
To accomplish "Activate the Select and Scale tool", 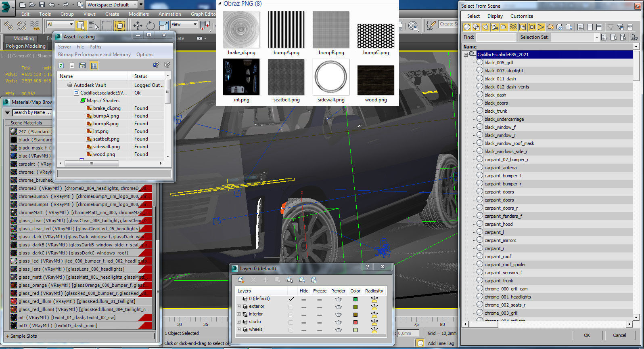I will pyautogui.click(x=164, y=25).
